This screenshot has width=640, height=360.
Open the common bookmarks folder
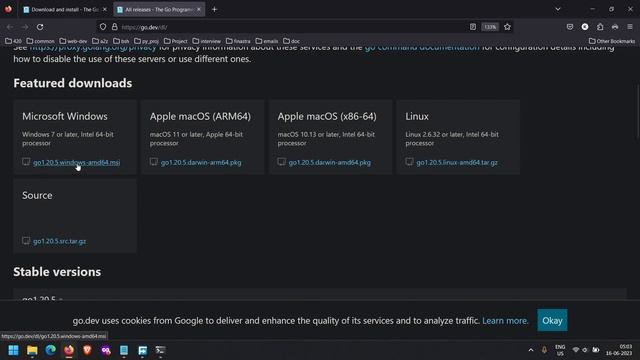pyautogui.click(x=40, y=41)
